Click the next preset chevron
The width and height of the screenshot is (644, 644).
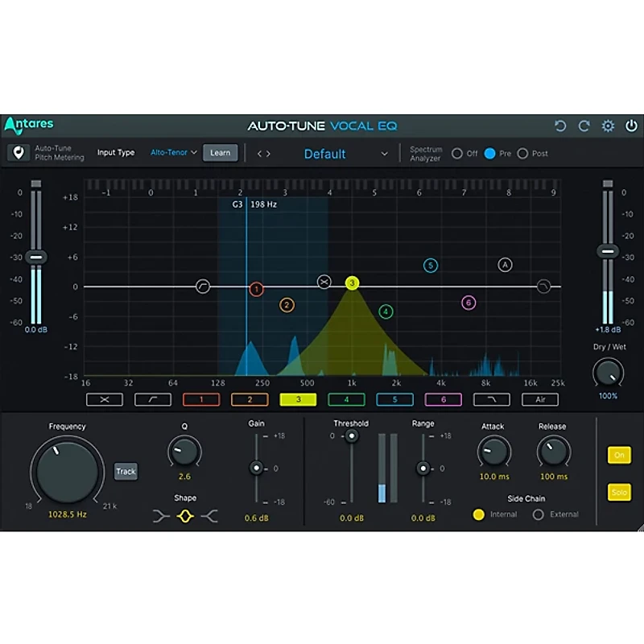tap(269, 153)
